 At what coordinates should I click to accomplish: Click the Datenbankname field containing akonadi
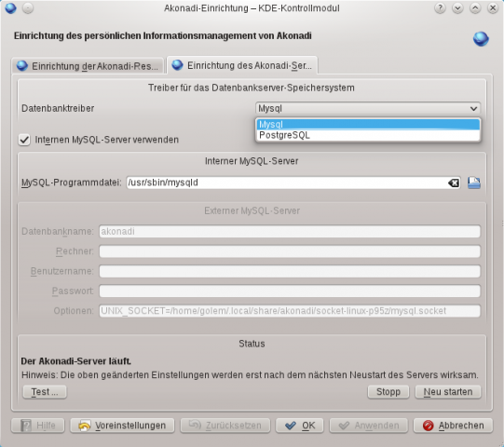(x=290, y=231)
